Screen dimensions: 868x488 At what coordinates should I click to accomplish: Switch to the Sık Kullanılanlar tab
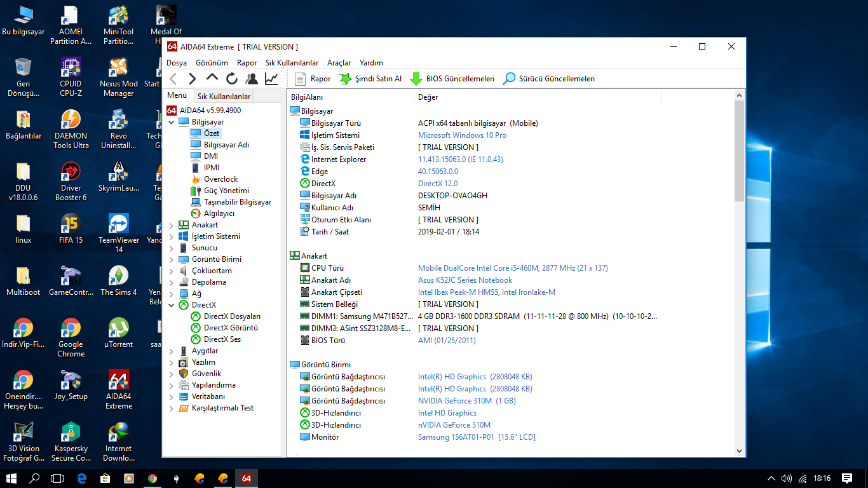224,97
